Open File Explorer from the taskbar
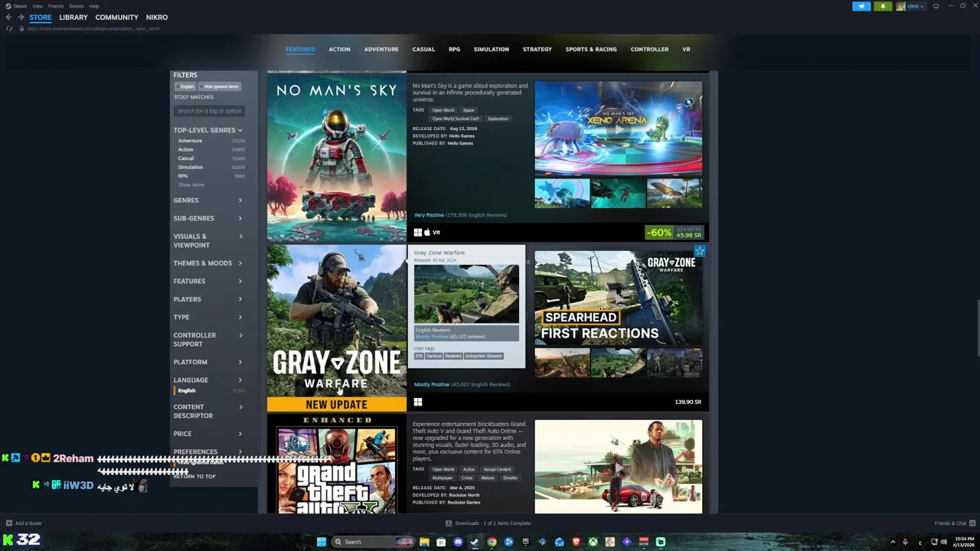The image size is (980, 551). click(424, 542)
